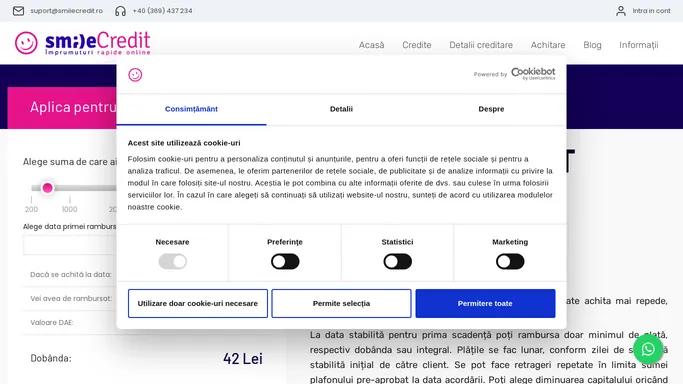The image size is (683, 384).
Task: Enable the Preferințe cookies switch
Action: pos(285,262)
